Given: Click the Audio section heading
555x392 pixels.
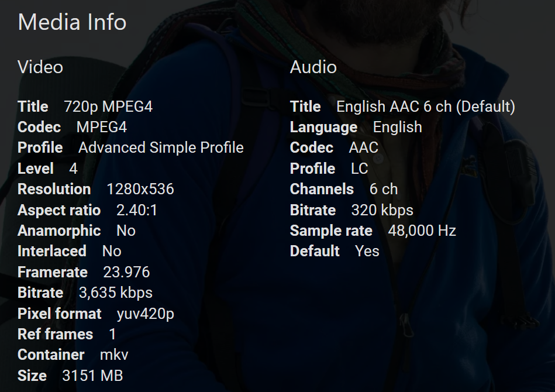Looking at the screenshot, I should (313, 67).
